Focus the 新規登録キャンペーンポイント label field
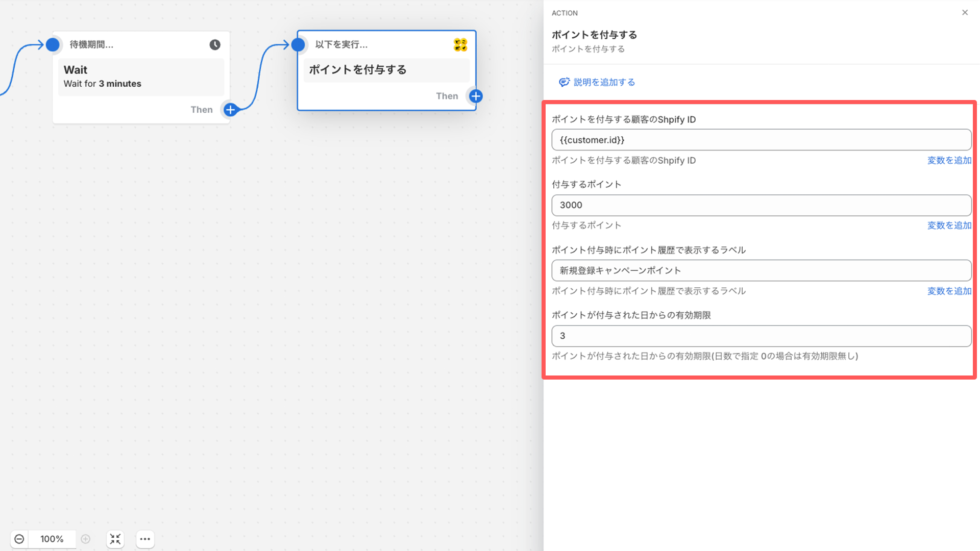Viewport: 980px width, 551px height. (x=761, y=270)
